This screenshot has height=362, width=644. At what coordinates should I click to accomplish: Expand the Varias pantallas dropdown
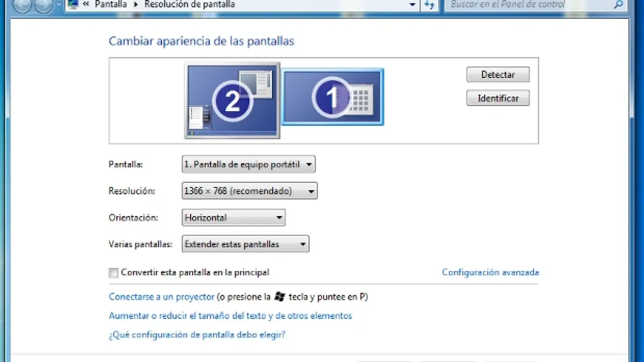coord(245,244)
